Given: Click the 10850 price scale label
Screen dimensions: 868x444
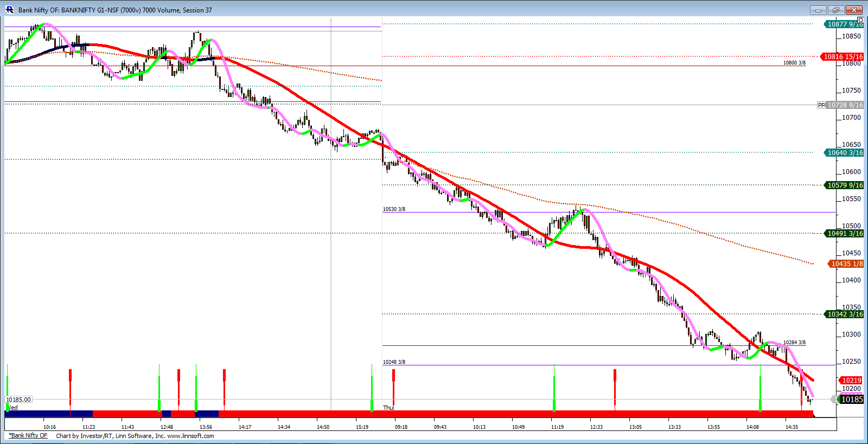Looking at the screenshot, I should (x=851, y=36).
